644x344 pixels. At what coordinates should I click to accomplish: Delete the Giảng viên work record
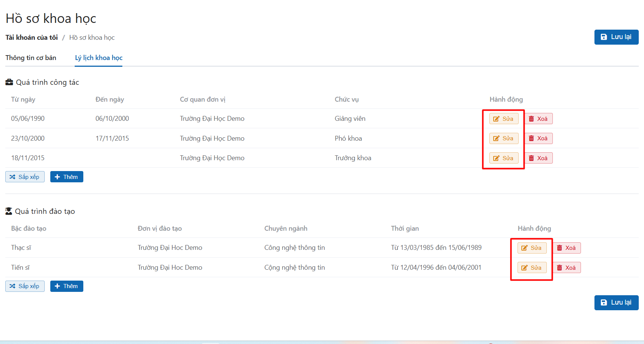538,119
